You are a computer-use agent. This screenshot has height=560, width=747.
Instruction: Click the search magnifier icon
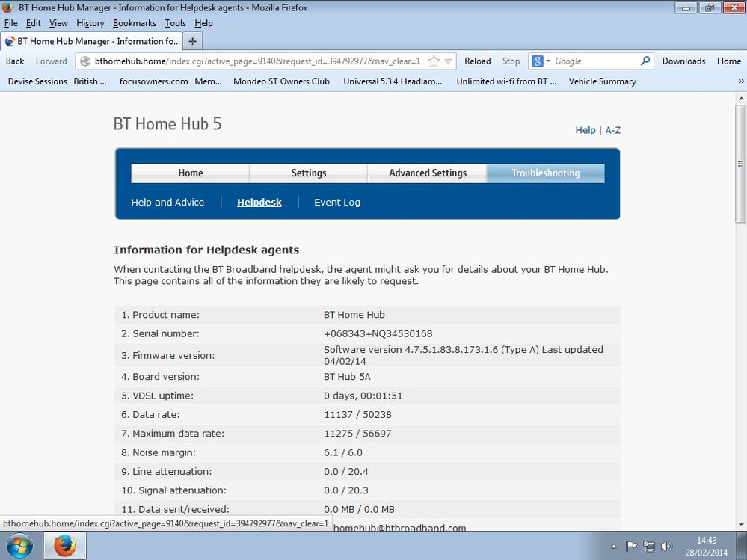[645, 61]
